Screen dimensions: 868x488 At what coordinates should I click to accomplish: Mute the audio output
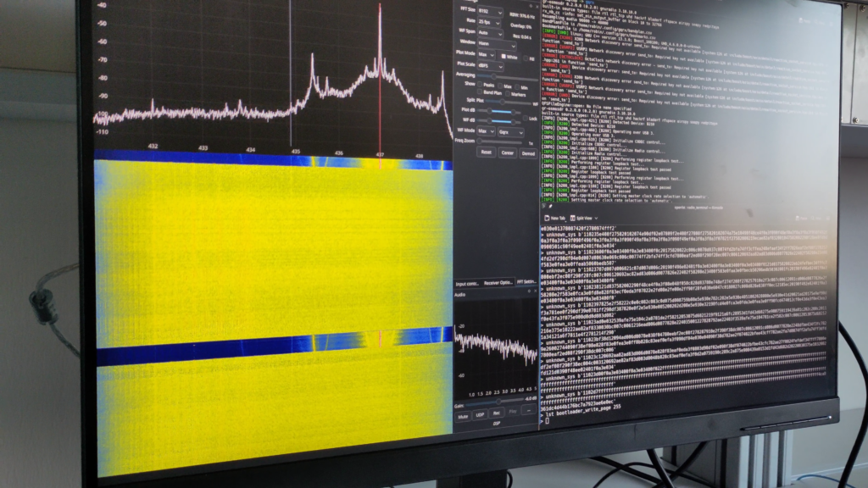coord(463,416)
